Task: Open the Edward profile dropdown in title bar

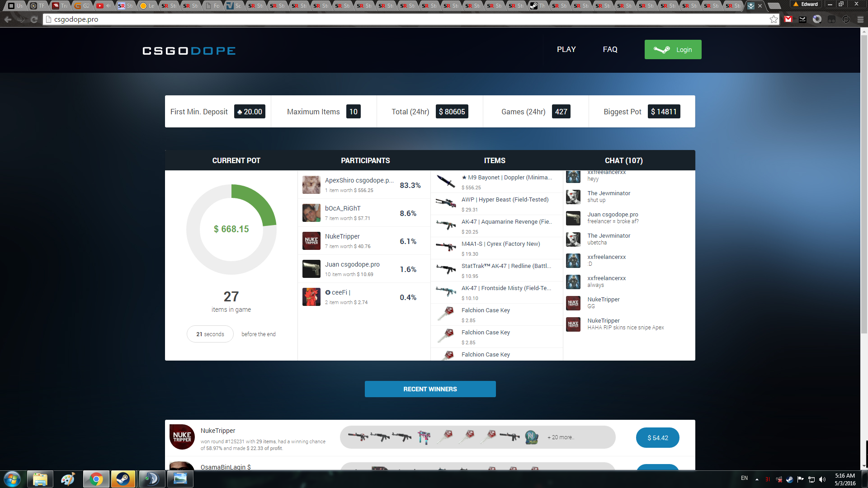Action: (806, 4)
